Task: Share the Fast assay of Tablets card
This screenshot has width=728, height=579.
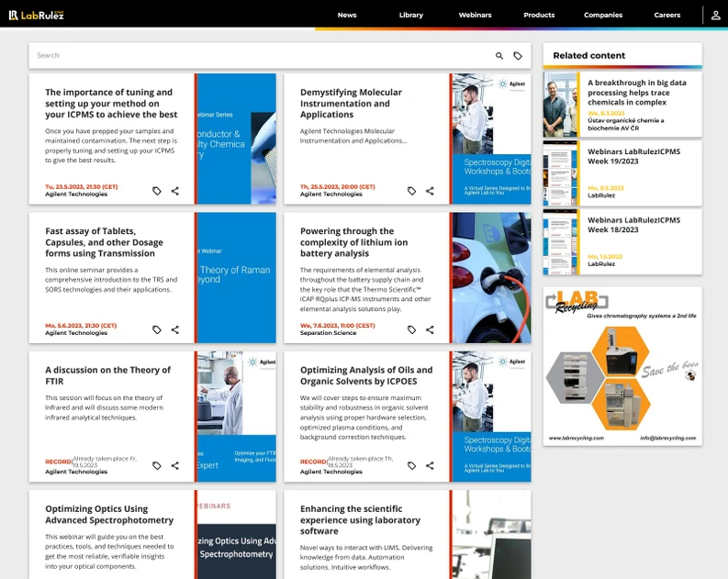Action: [175, 329]
